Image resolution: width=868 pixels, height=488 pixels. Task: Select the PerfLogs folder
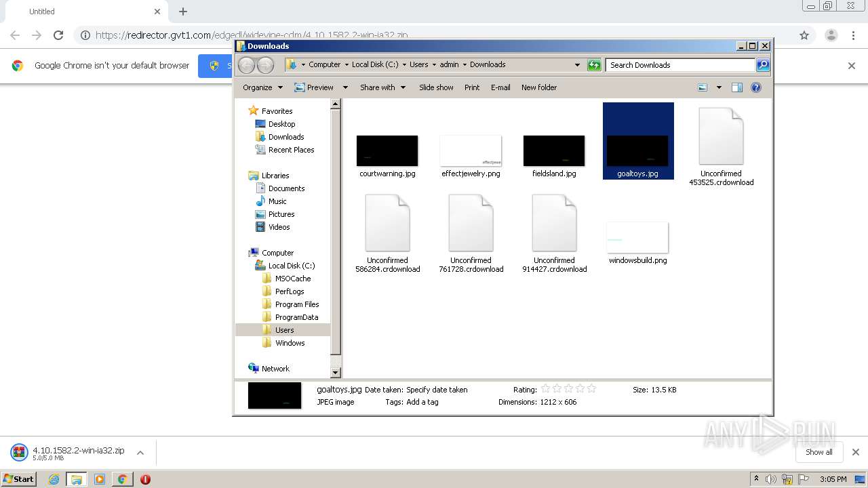tap(283, 291)
